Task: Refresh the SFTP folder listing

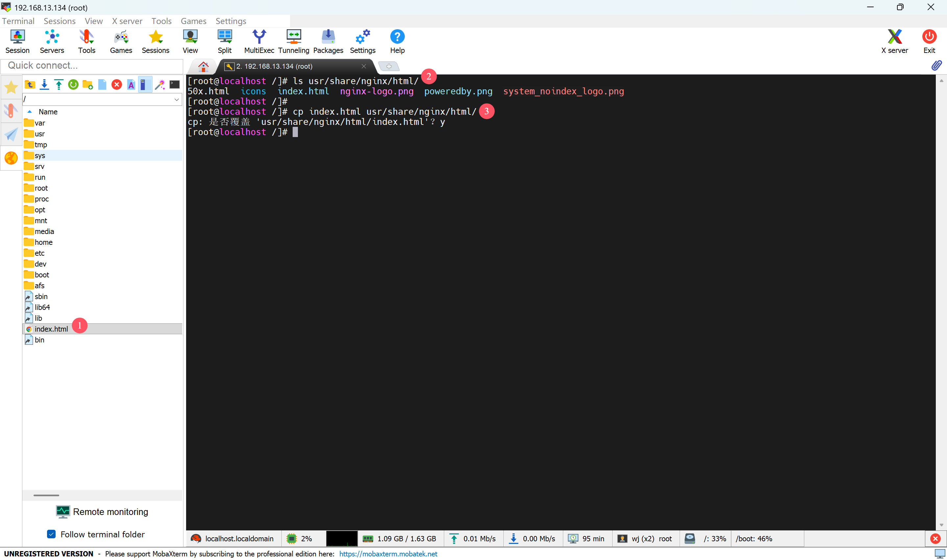Action: click(x=73, y=84)
